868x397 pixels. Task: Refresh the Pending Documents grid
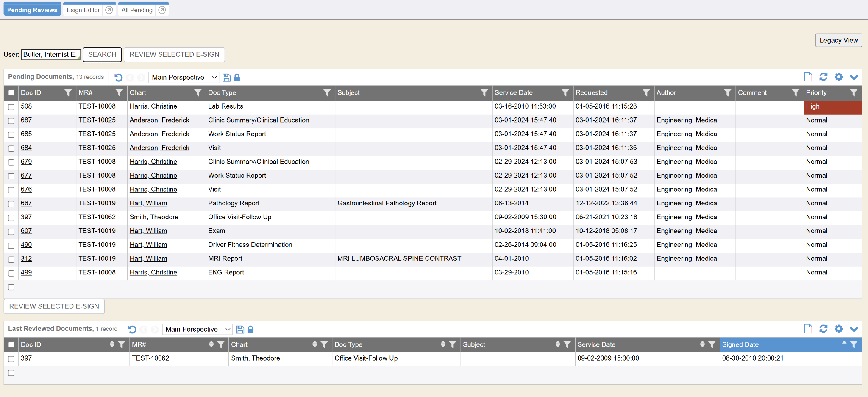(823, 77)
